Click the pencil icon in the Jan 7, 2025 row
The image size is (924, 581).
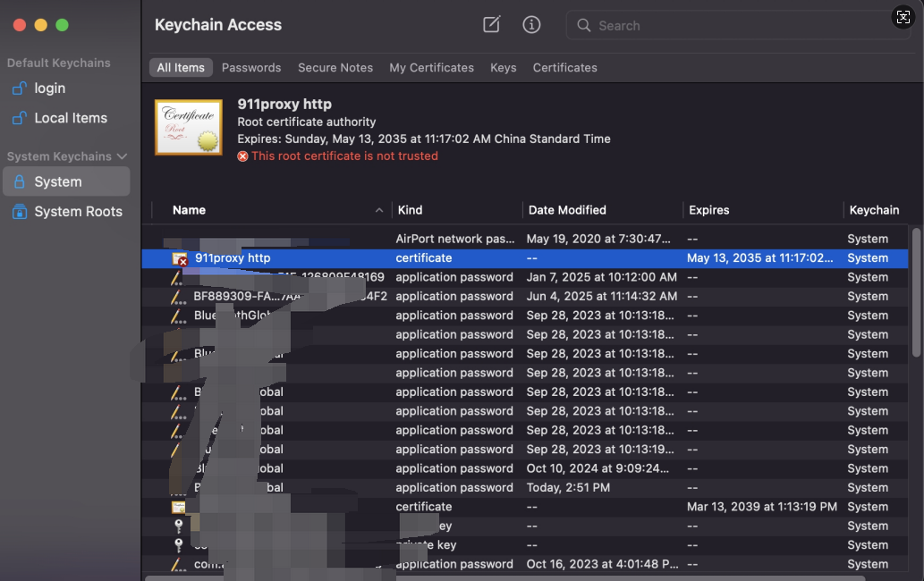coord(177,277)
